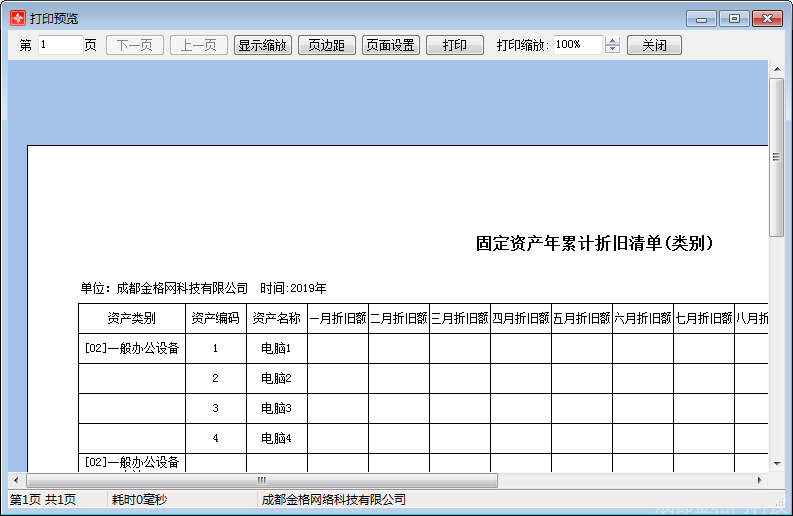This screenshot has height=516, width=793.
Task: Select the 电脑1 asset name cell
Action: pos(276,349)
